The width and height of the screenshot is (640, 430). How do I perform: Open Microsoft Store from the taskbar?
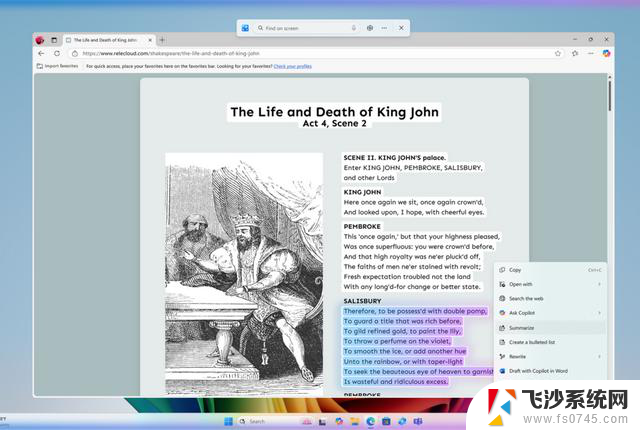click(386, 421)
